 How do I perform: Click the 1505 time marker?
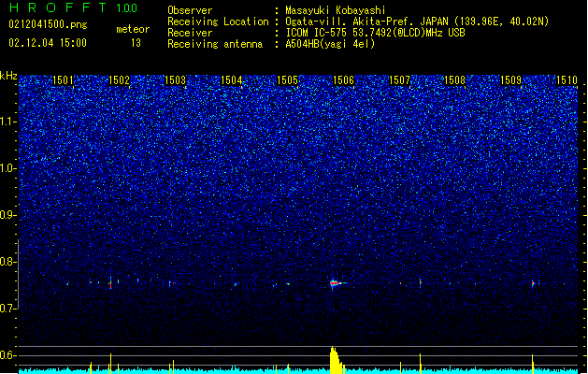[x=287, y=80]
